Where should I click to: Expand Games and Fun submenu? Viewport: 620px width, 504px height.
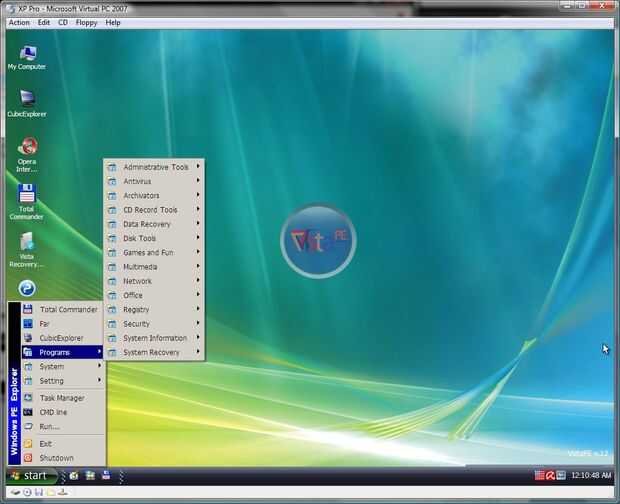click(154, 253)
